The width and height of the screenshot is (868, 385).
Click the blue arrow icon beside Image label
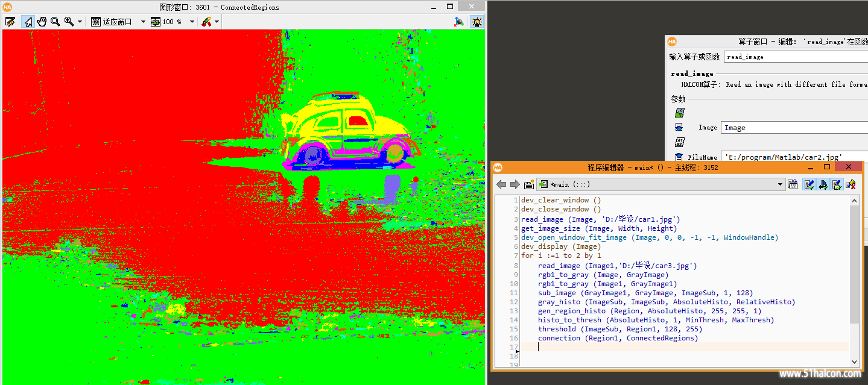click(x=679, y=128)
